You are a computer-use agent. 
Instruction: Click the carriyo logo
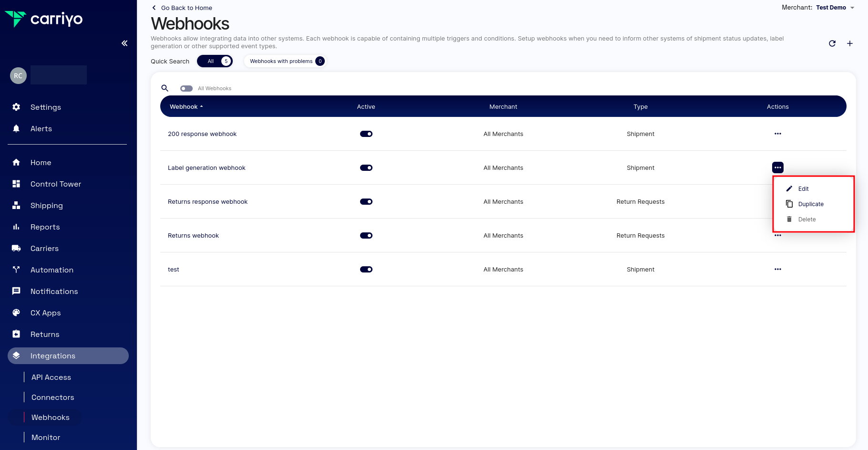click(44, 19)
